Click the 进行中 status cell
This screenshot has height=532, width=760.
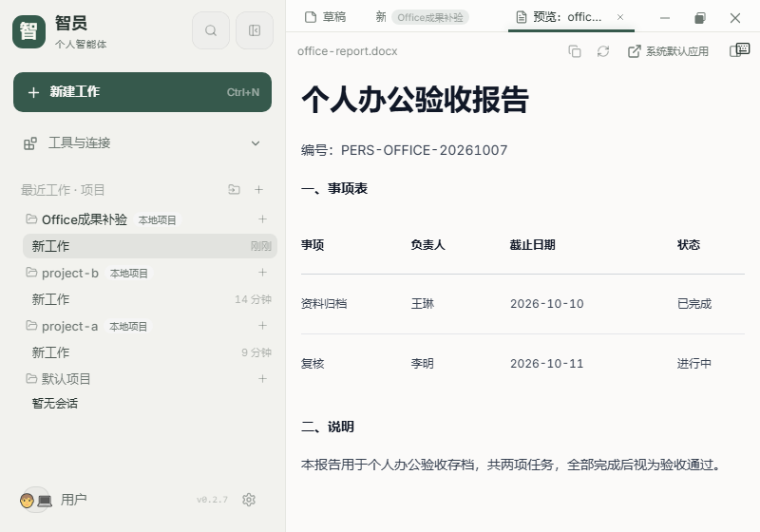694,364
